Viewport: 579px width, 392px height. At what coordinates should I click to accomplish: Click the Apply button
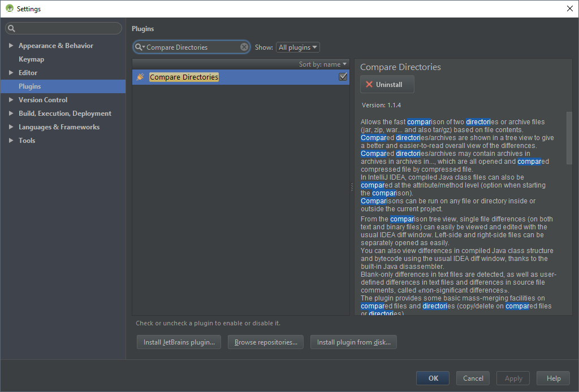(x=513, y=378)
